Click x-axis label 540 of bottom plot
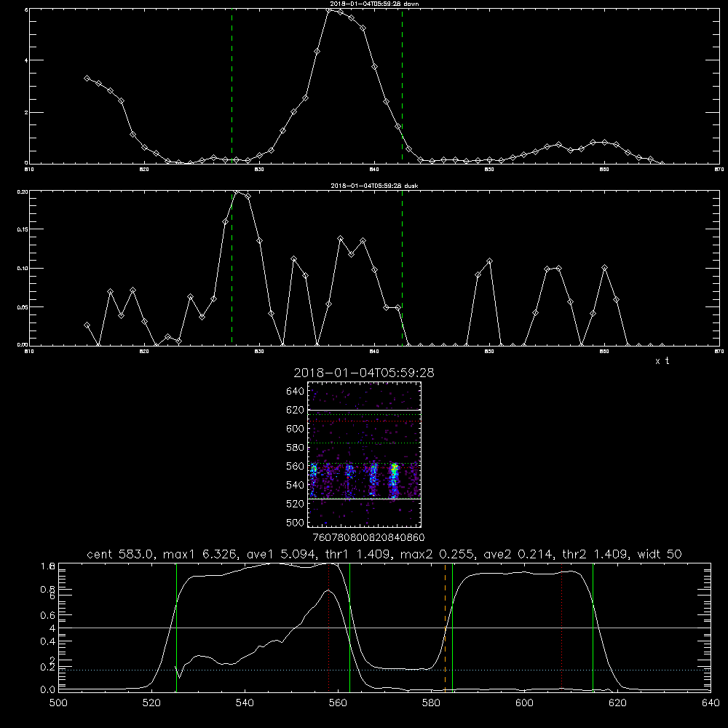 tap(245, 703)
